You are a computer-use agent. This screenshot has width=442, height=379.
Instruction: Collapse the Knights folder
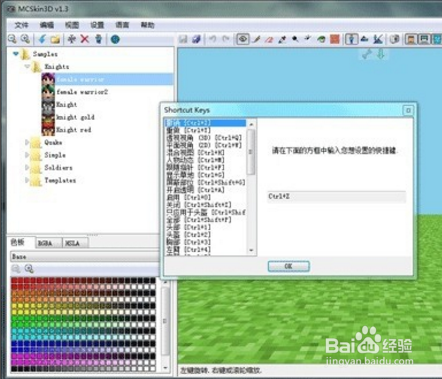click(27, 66)
